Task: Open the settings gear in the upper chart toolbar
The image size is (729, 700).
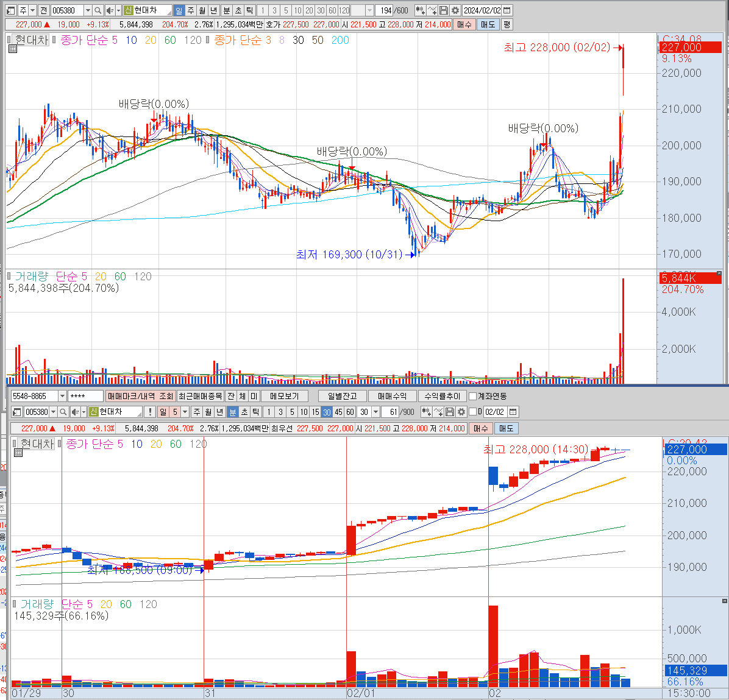Action: [456, 10]
